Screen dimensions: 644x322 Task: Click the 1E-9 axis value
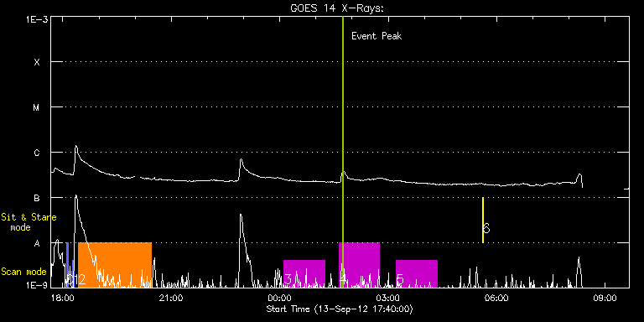pyautogui.click(x=37, y=285)
